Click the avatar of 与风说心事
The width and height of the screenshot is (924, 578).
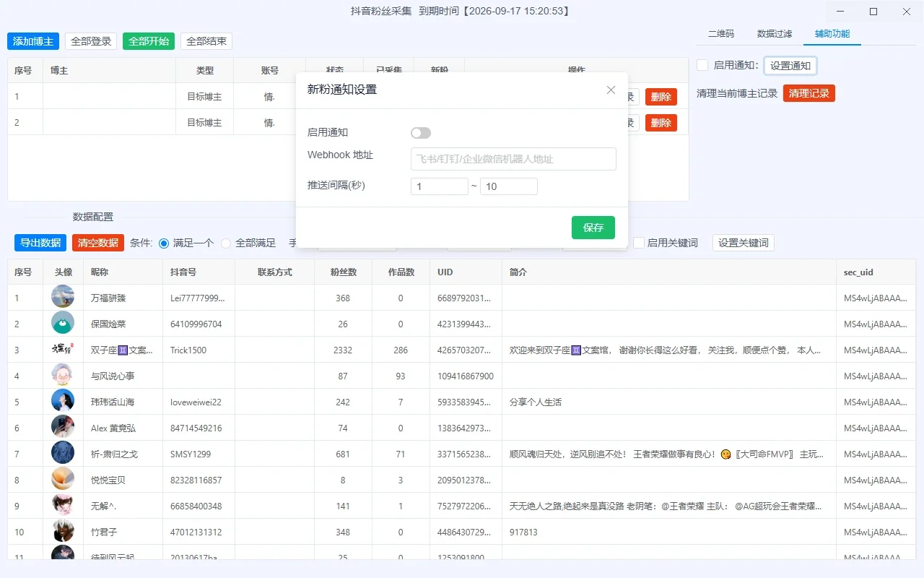pos(63,375)
